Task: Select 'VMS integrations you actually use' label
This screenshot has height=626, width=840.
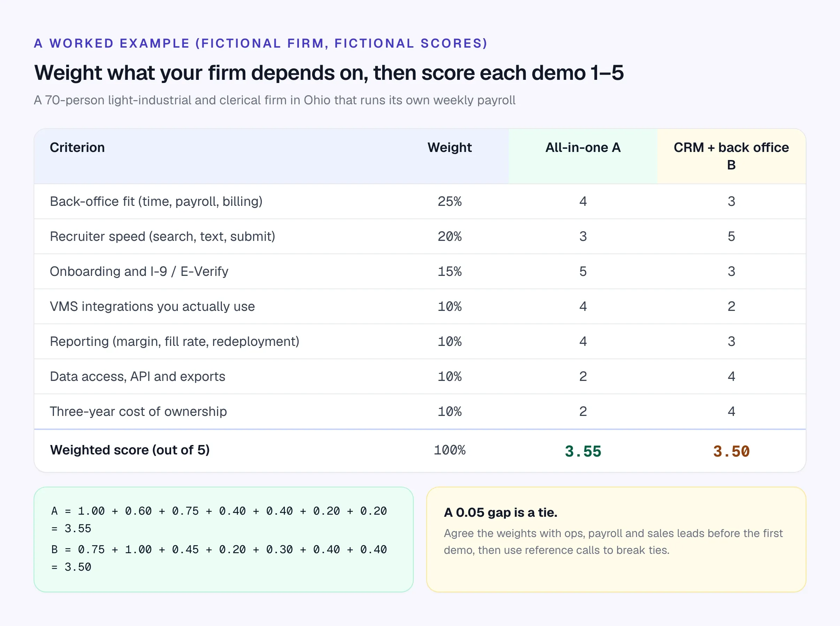Action: click(152, 306)
